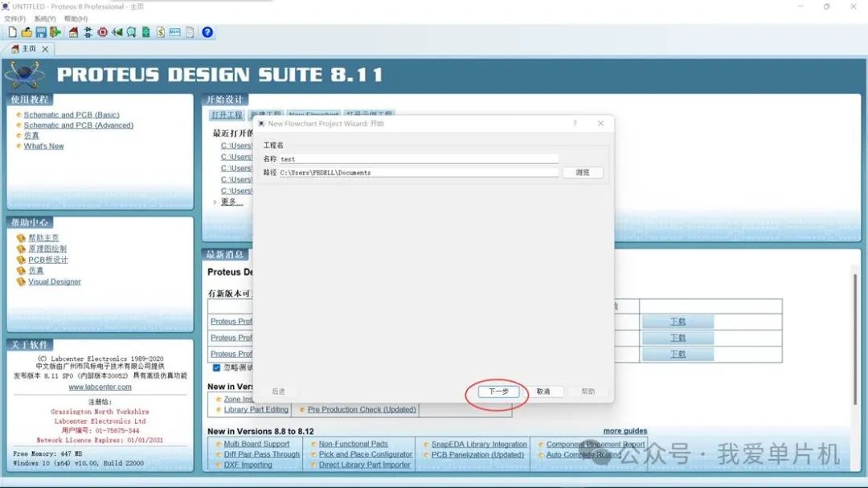Toggle the 忽略测试 checkbox
868x488 pixels.
pos(216,367)
